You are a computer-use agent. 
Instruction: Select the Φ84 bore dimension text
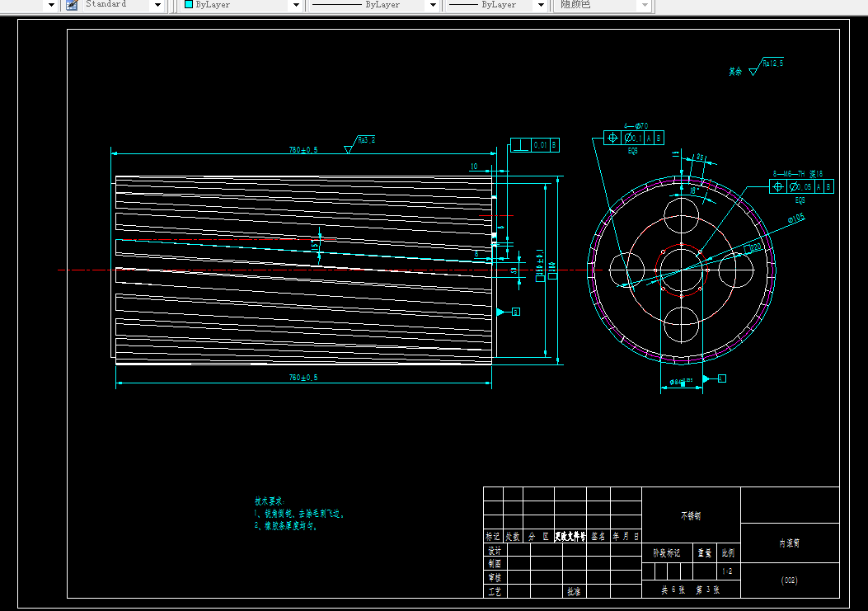[682, 382]
